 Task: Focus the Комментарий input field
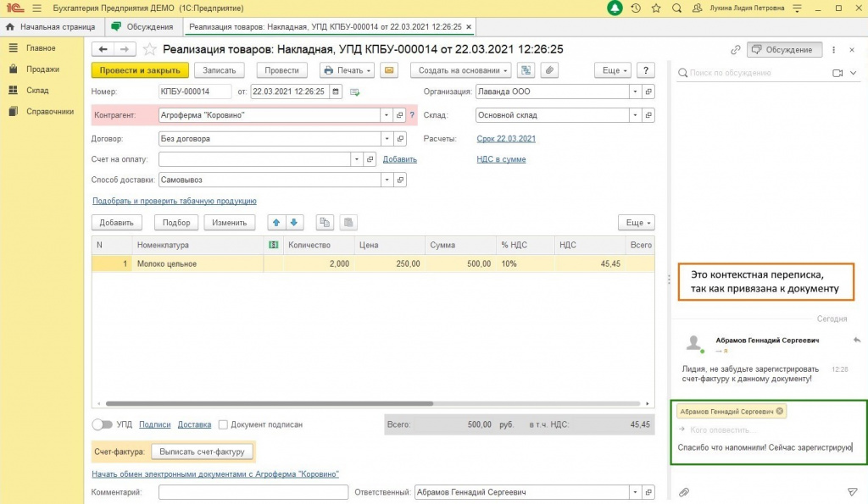tap(253, 492)
